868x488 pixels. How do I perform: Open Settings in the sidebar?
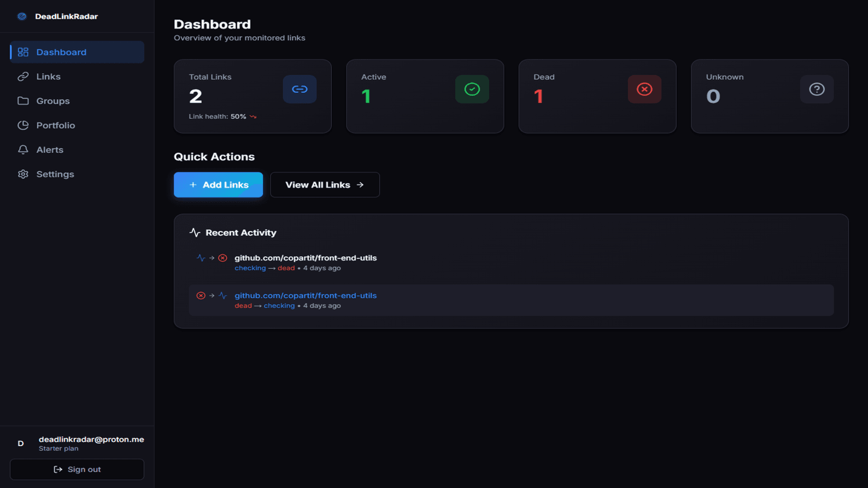click(x=55, y=174)
